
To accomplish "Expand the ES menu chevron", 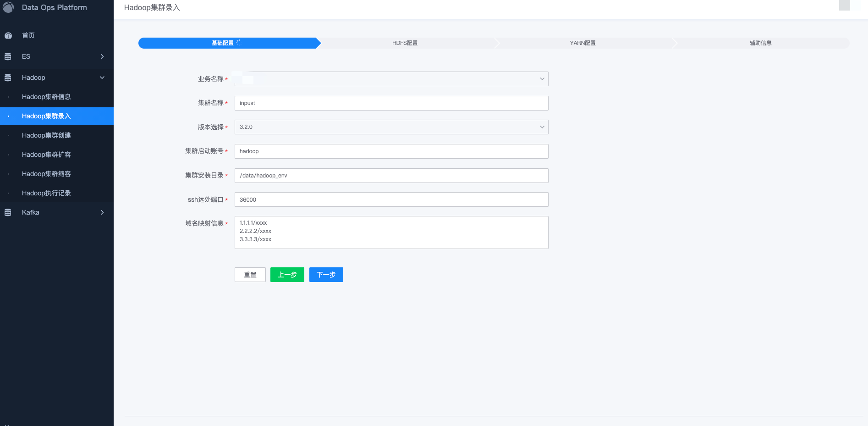I will pyautogui.click(x=102, y=56).
